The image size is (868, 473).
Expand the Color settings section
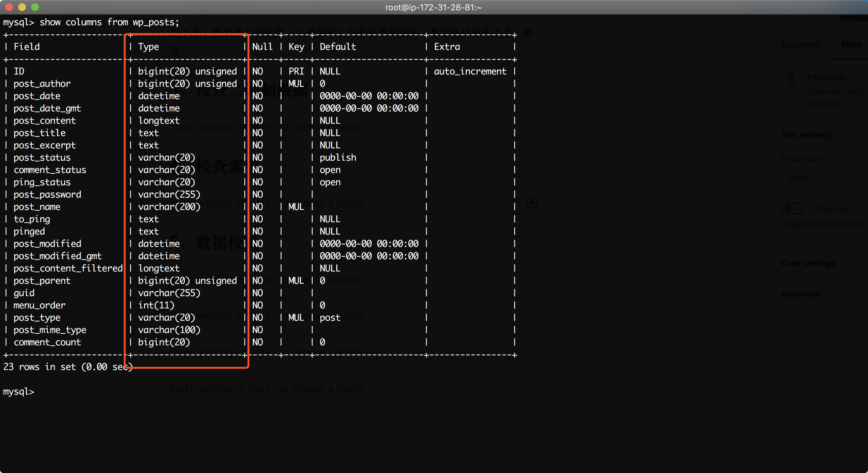click(x=808, y=263)
